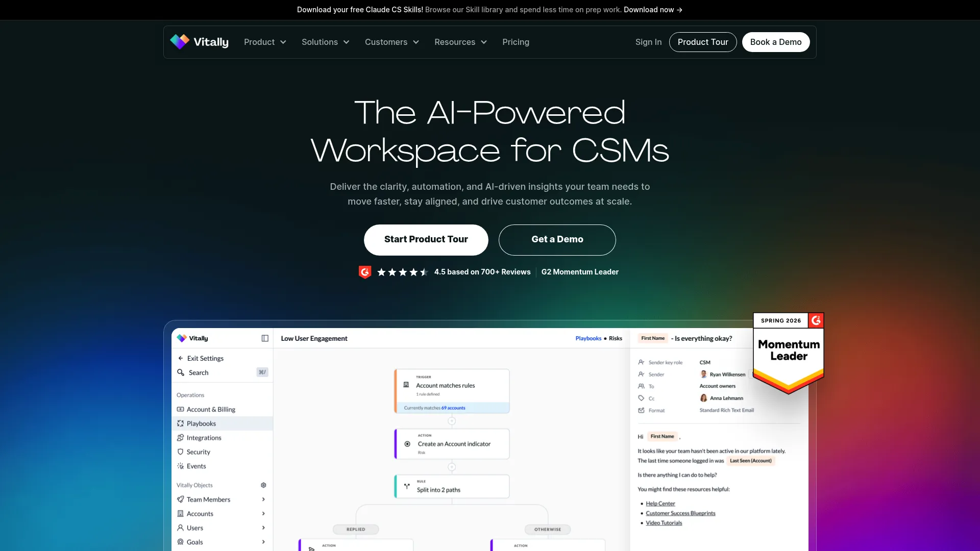The image size is (980, 551).
Task: Open the Customers dropdown menu
Action: click(x=391, y=42)
